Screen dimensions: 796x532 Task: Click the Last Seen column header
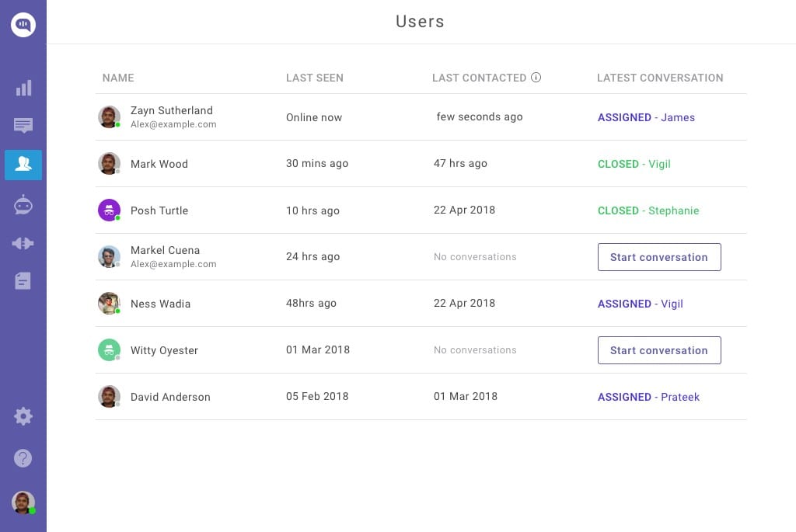click(314, 78)
